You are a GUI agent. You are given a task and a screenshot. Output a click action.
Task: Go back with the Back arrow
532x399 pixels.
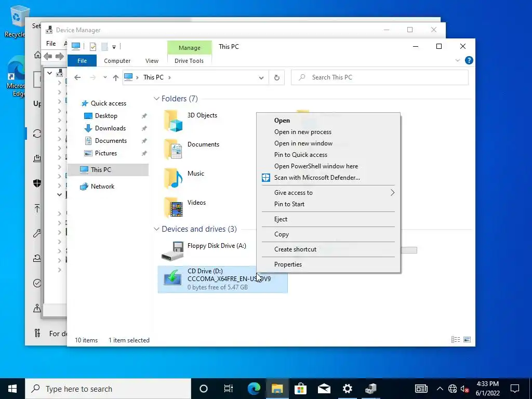(x=77, y=77)
